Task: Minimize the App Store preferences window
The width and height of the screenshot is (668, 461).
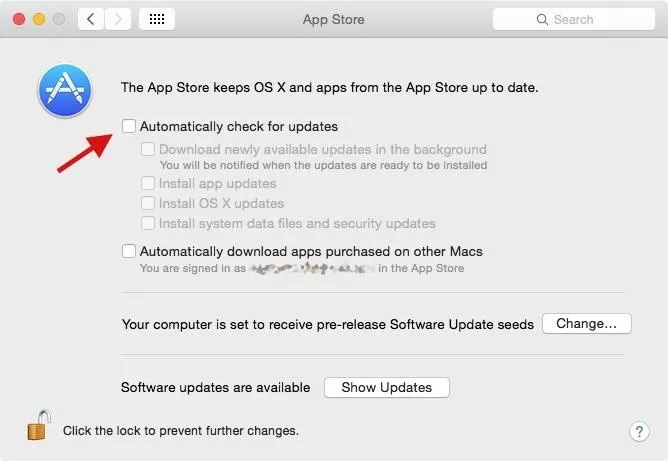Action: click(40, 19)
